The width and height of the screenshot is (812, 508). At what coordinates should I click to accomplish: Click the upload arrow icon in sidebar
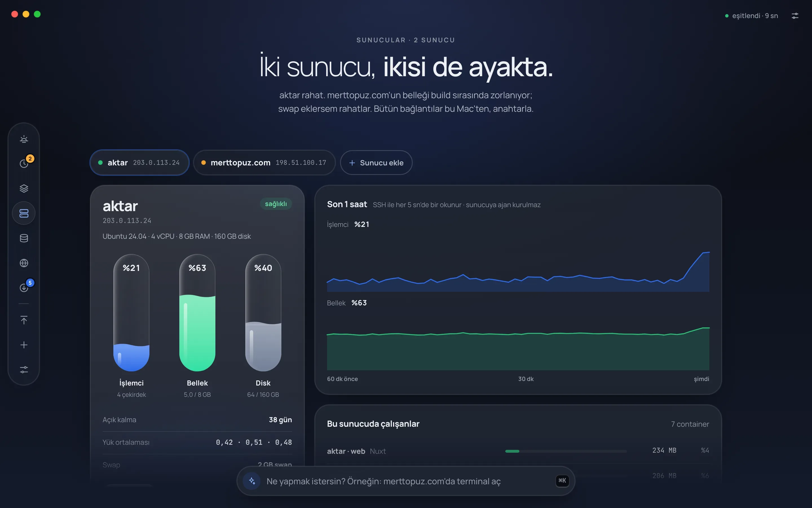(24, 320)
